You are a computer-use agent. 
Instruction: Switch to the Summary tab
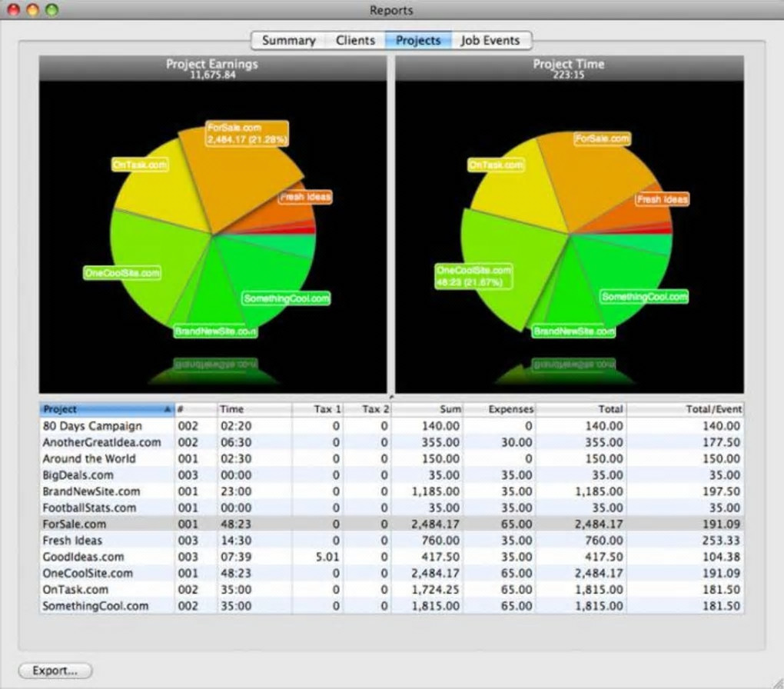coord(288,40)
